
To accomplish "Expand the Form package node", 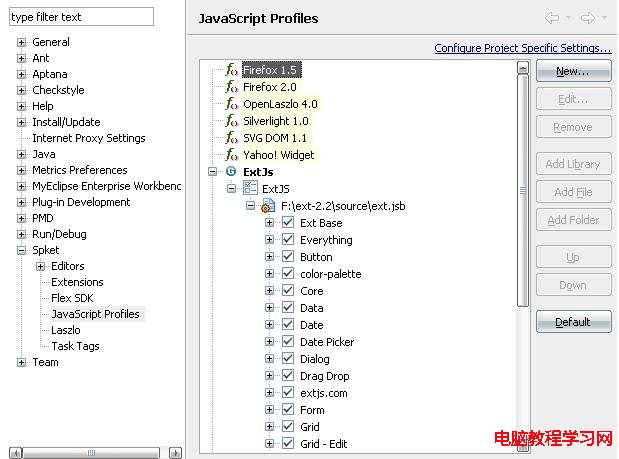I will coord(269,409).
